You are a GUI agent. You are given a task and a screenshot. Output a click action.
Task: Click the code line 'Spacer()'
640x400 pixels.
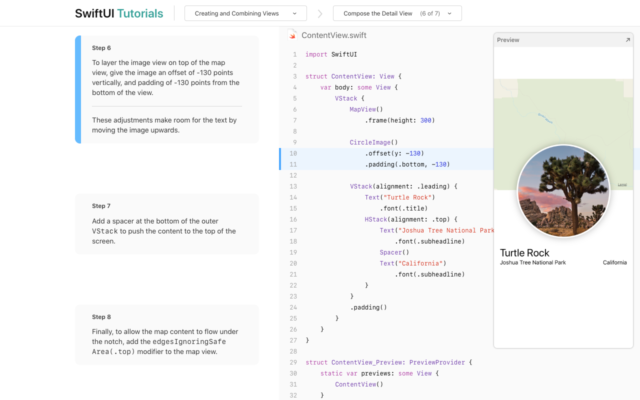click(394, 253)
